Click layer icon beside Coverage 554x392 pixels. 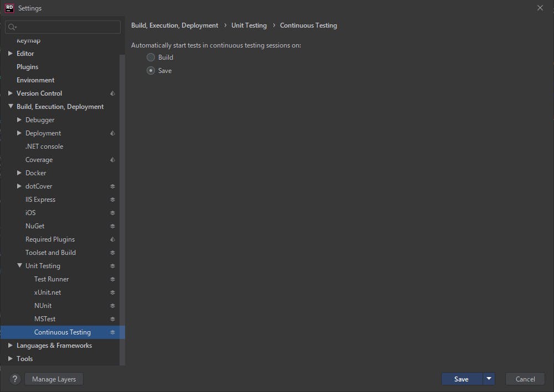pyautogui.click(x=112, y=160)
